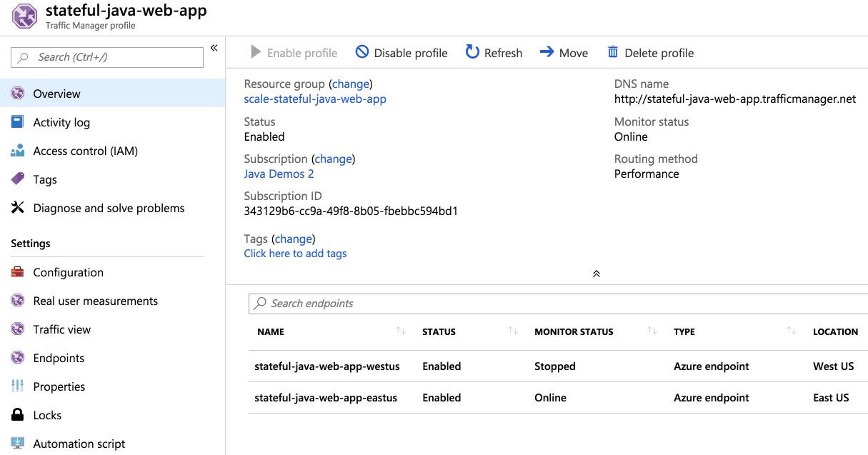Sort endpoints by Name column

401,331
